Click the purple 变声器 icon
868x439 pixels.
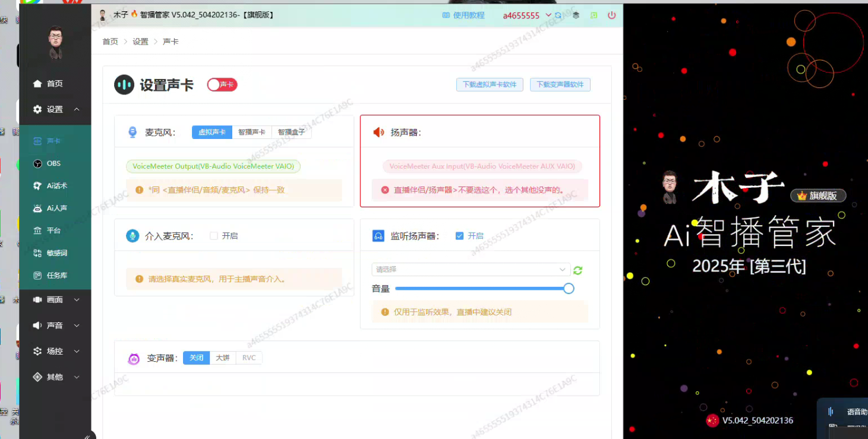click(134, 358)
